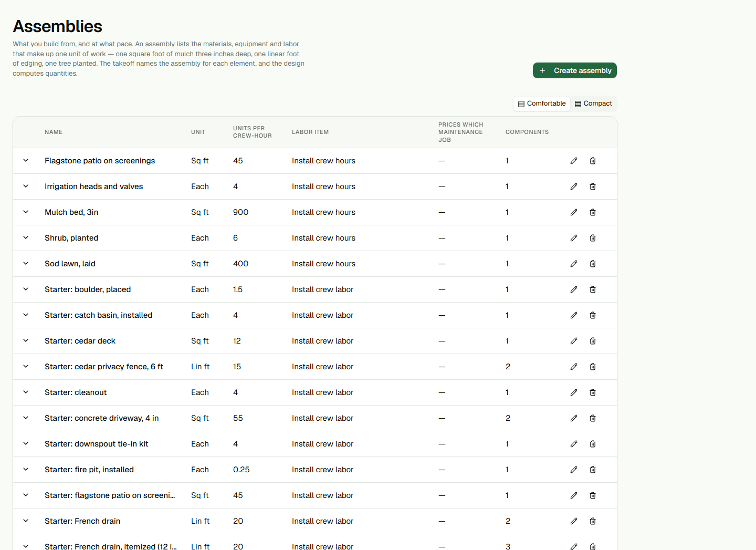
Task: Delete the Sod lawn, laid assembly
Action: [x=593, y=264]
